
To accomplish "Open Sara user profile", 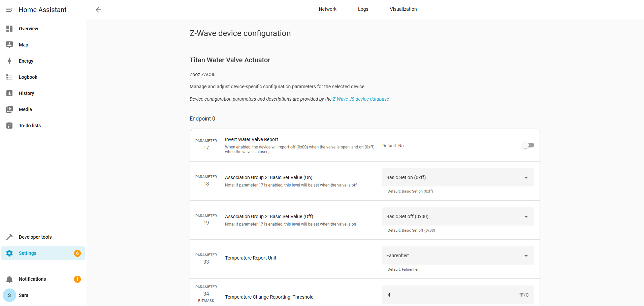I will pos(24,295).
